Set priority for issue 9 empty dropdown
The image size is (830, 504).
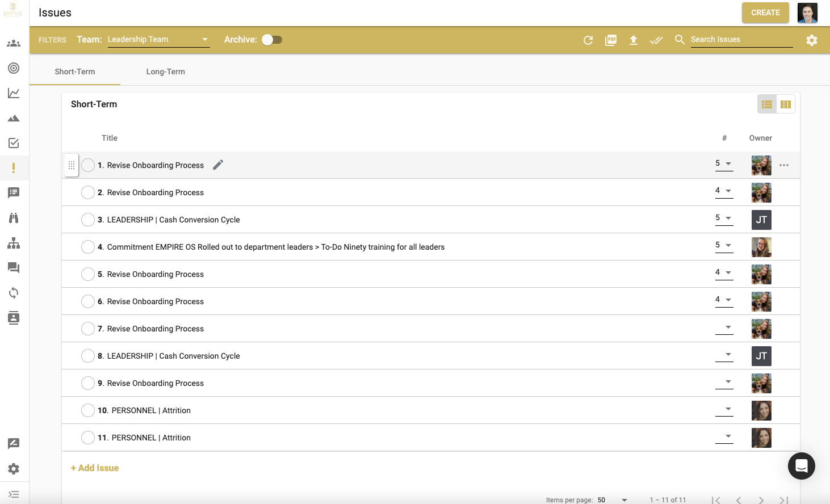pyautogui.click(x=724, y=382)
